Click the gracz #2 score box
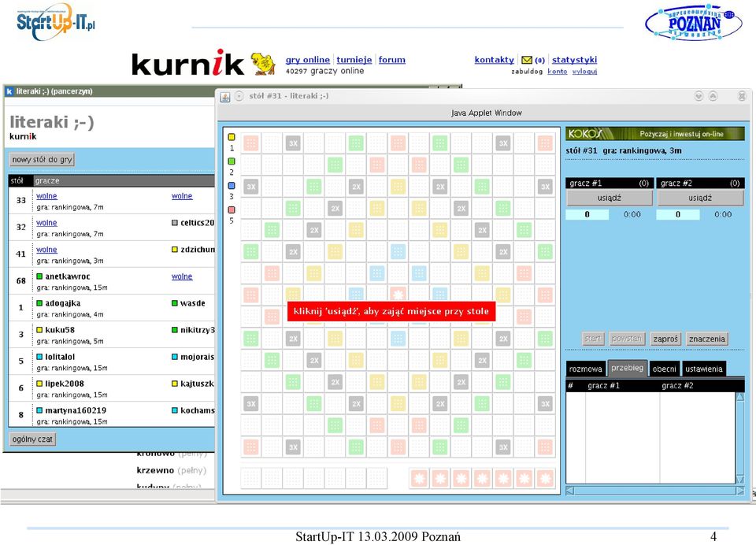Viewport: 756px width, 545px height. 678,215
